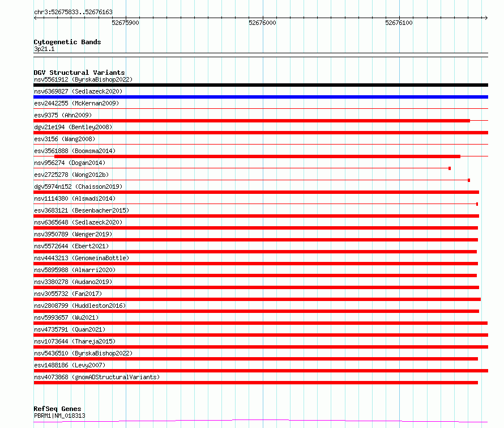504x428 pixels.
Task: Click the chr3:52675833..52676163 region label
Action: (x=73, y=12)
